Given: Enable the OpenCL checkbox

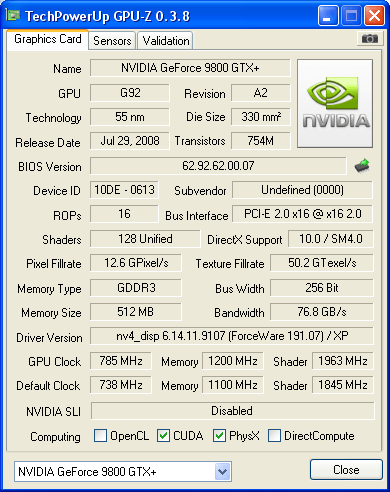Looking at the screenshot, I should pos(100,436).
